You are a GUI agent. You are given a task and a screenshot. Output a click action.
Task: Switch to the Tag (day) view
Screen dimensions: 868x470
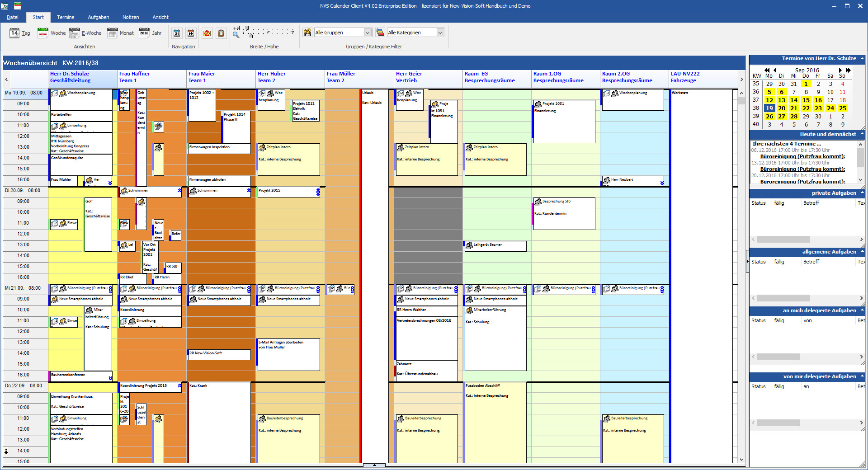20,33
